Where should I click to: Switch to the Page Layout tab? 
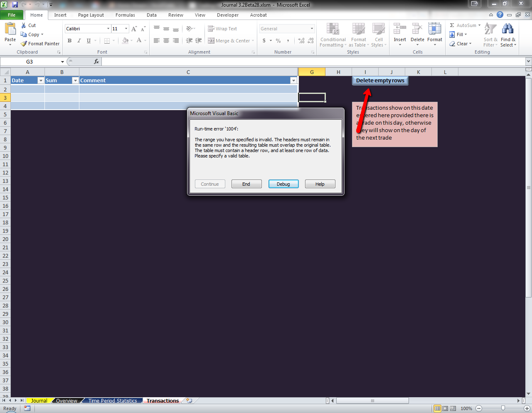(91, 15)
